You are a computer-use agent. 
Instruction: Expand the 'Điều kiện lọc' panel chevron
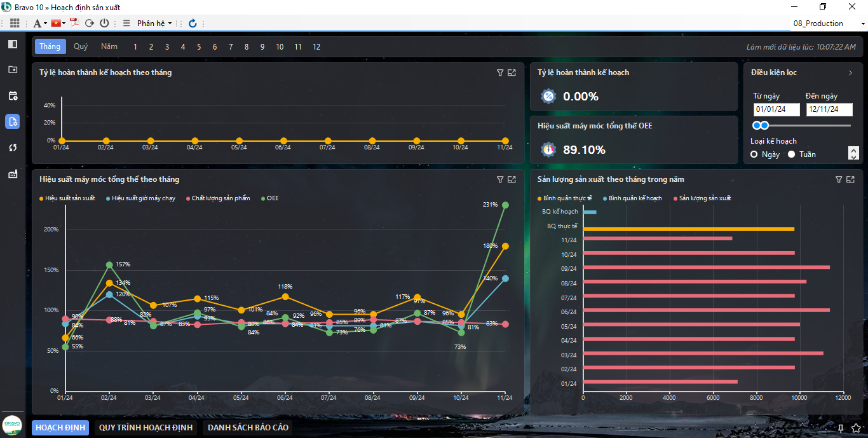pos(850,72)
